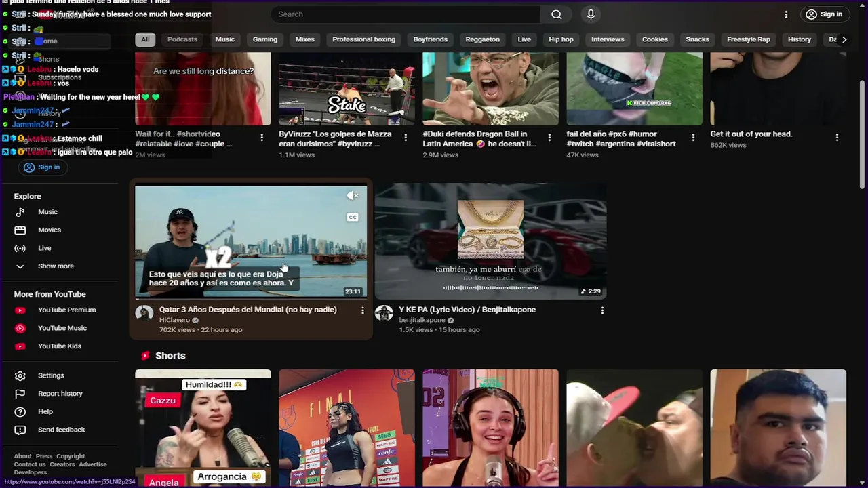Show more filter chips with right arrow

[x=844, y=39]
